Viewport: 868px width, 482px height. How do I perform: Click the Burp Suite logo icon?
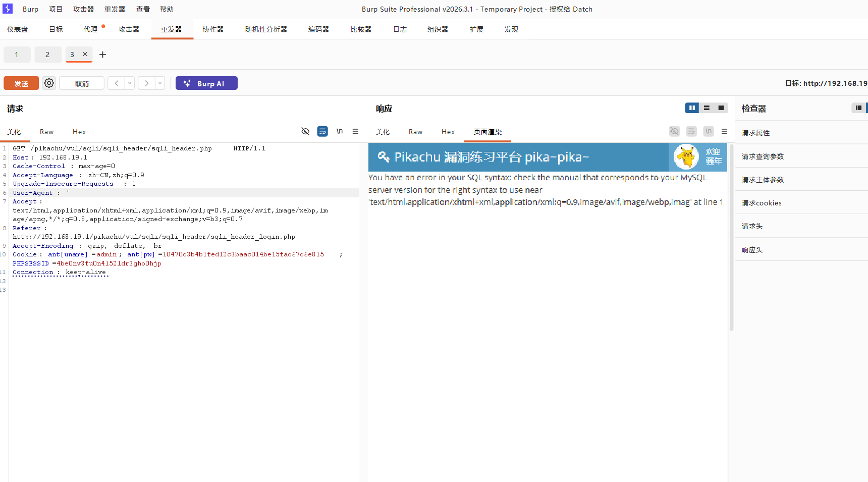click(x=8, y=9)
